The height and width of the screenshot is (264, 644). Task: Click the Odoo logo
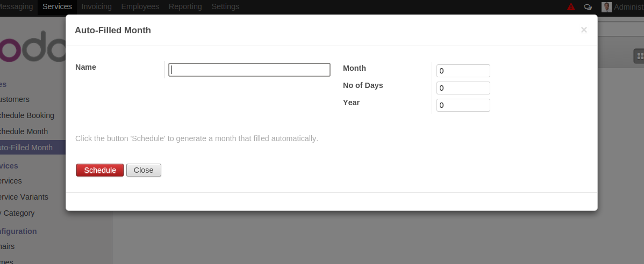point(33,46)
